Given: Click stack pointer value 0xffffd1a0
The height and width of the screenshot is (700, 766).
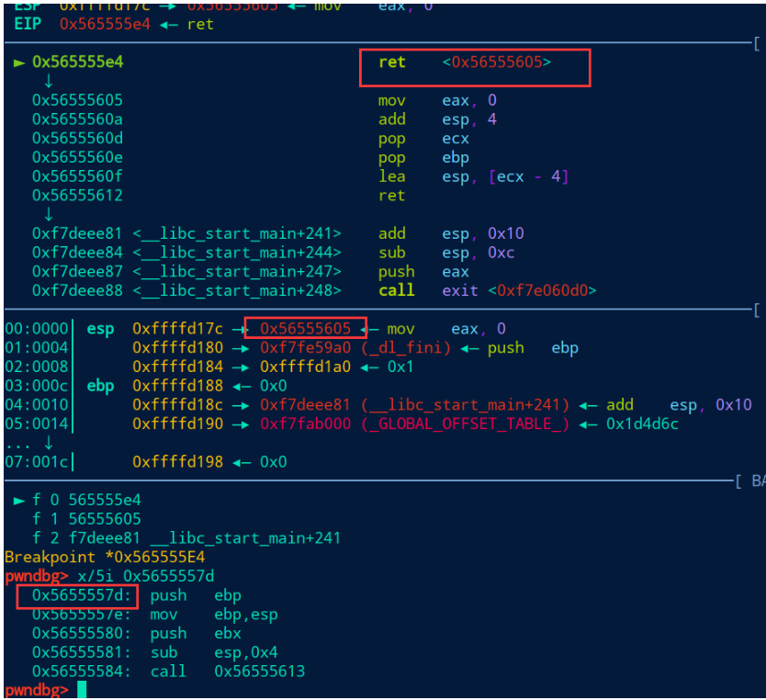Looking at the screenshot, I should pos(305,367).
